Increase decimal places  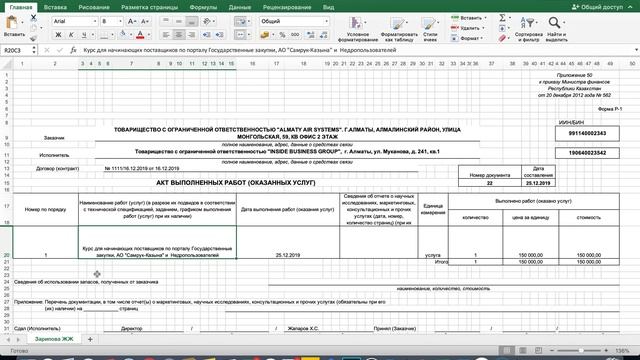point(311,35)
